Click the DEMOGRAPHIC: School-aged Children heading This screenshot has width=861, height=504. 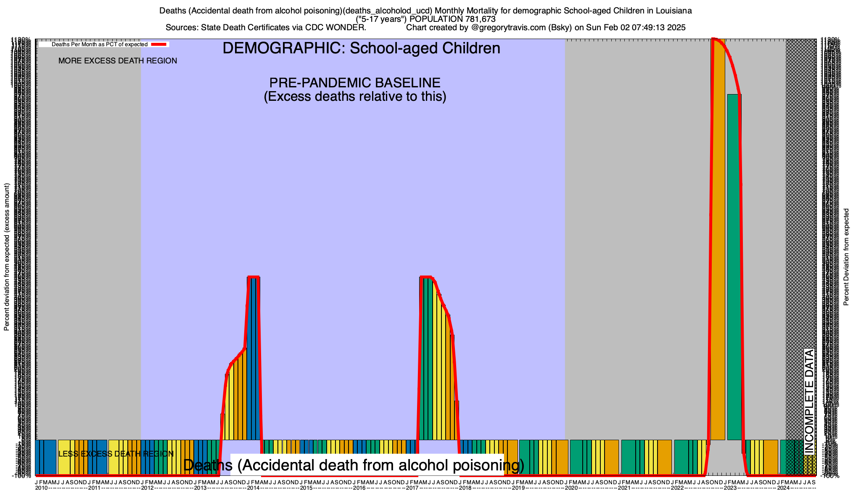[361, 48]
